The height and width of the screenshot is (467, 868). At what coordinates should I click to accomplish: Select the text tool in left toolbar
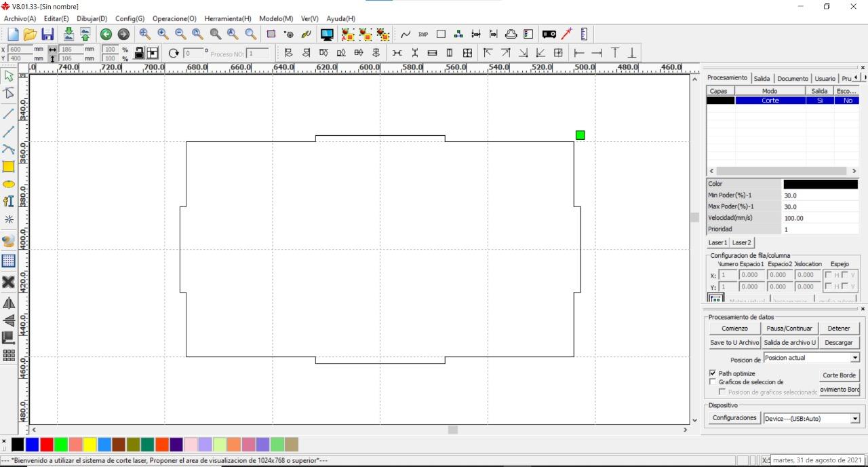[9, 201]
